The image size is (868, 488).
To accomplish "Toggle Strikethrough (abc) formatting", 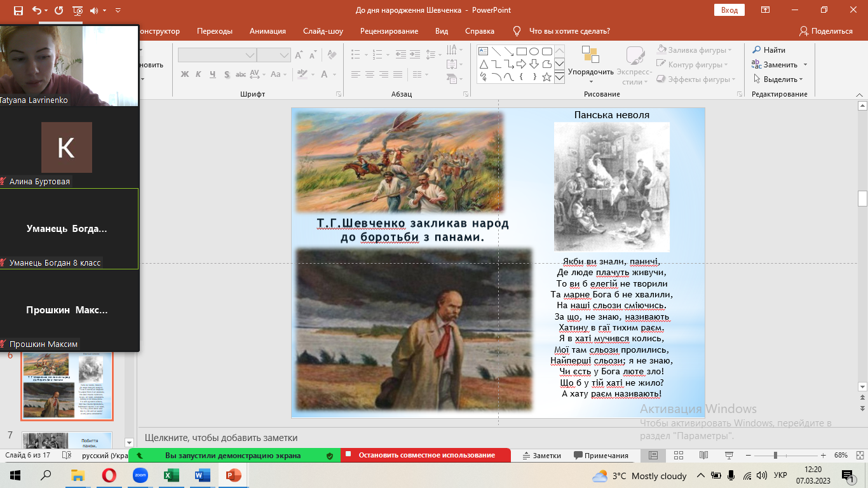I will 241,74.
